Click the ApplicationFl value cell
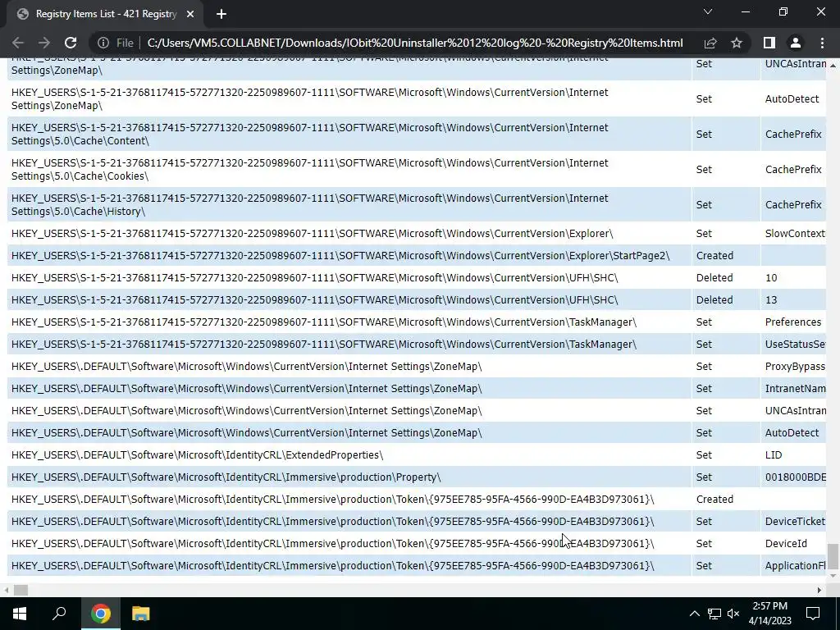The image size is (840, 630). pyautogui.click(x=795, y=566)
